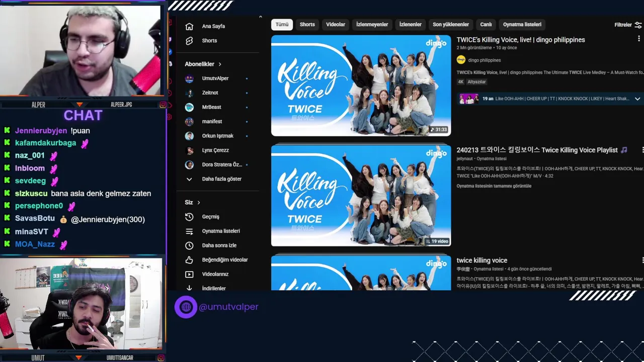Click the globe icon beside @umutvalper
This screenshot has width=644, height=362.
pos(186,307)
